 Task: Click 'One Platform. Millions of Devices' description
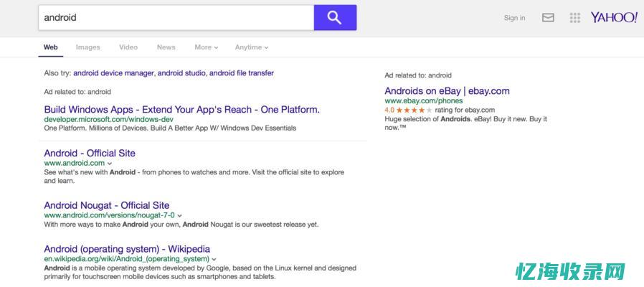[x=170, y=128]
